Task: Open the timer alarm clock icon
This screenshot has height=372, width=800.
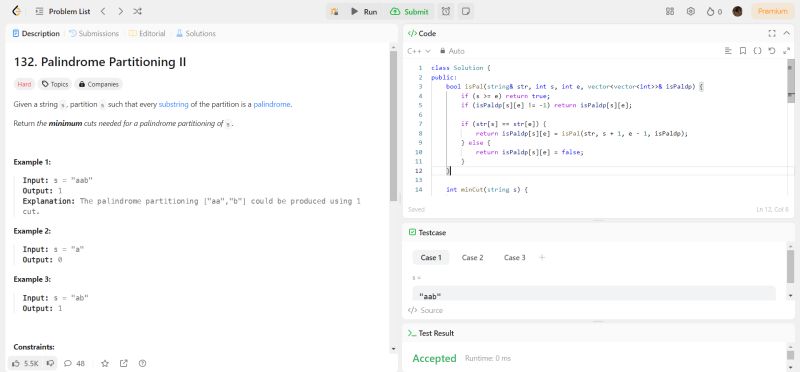Action: [446, 11]
